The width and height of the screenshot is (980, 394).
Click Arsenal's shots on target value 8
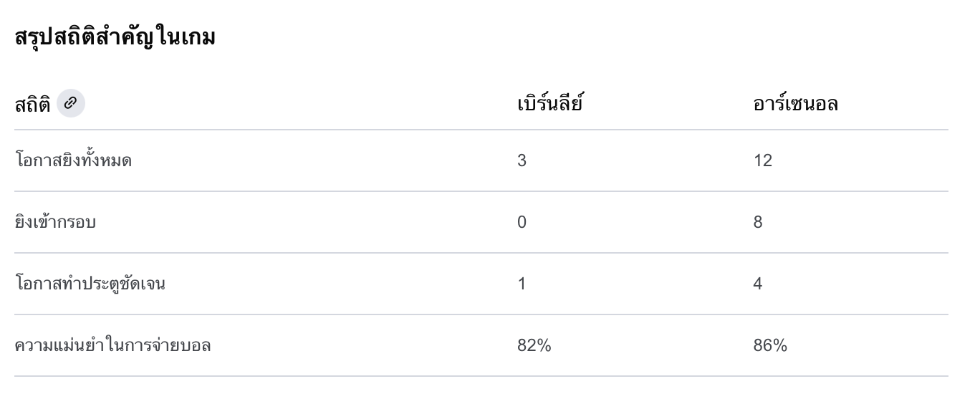(x=758, y=222)
